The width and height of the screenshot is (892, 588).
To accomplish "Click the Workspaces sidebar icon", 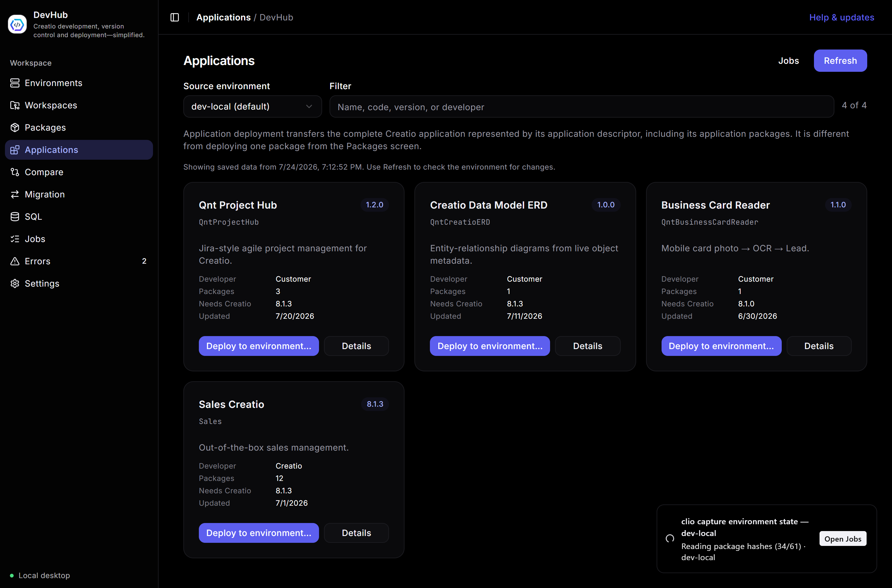I will [15, 105].
